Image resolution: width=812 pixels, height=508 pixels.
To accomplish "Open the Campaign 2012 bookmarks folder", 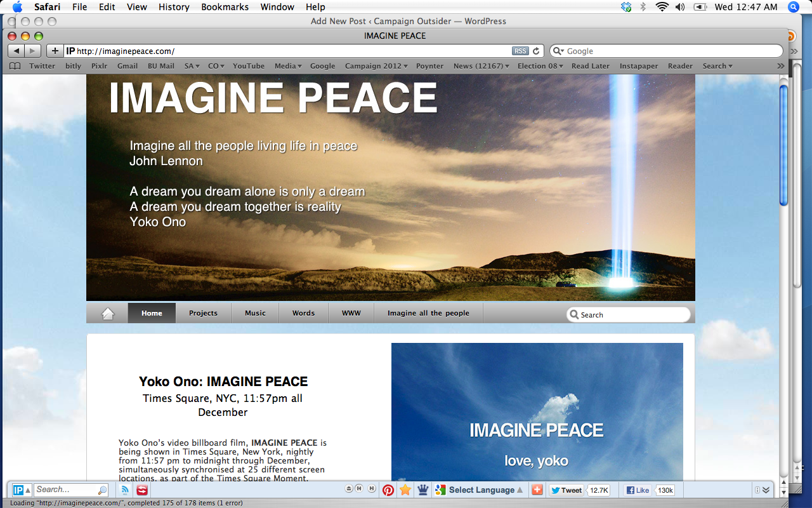I will pos(376,66).
